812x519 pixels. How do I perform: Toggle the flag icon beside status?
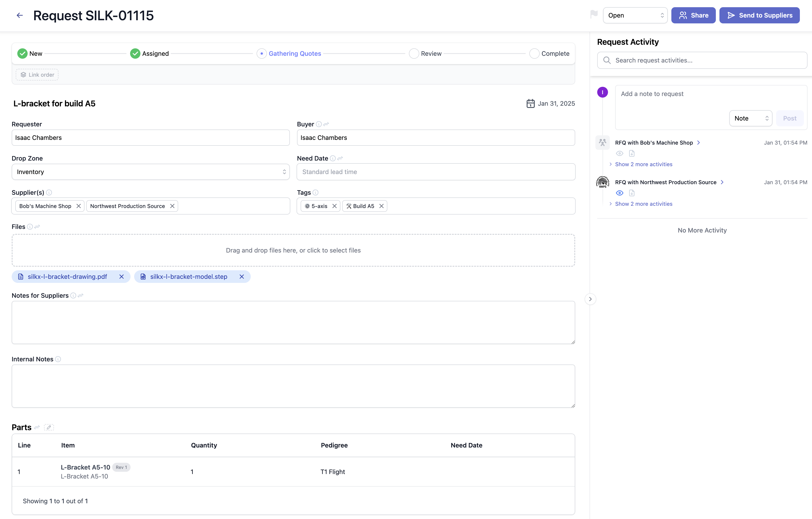[594, 15]
